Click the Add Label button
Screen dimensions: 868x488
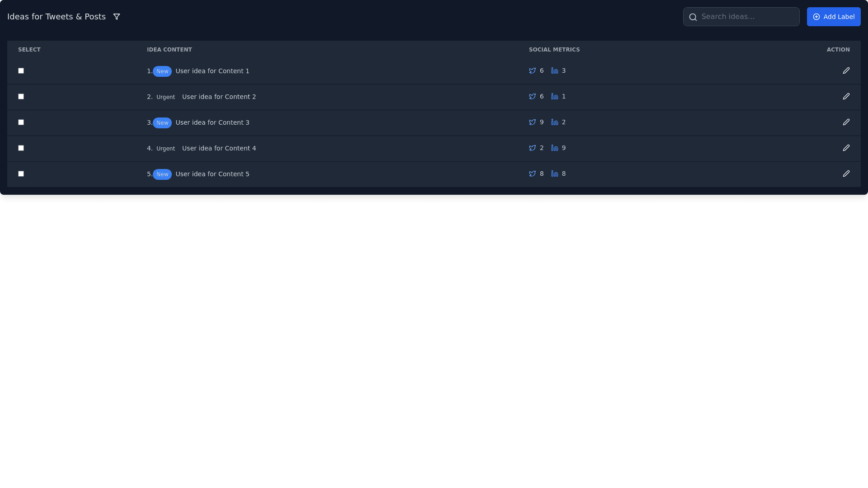[x=833, y=17]
